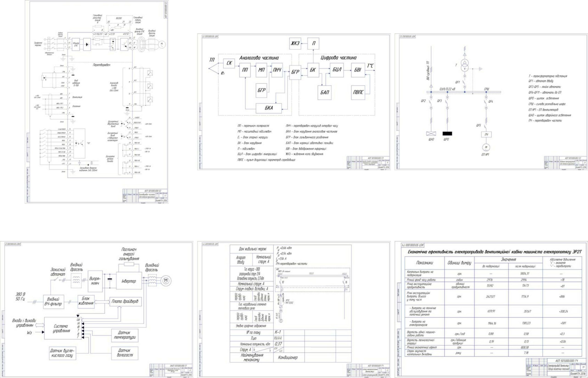
Task: Click the БК control block
Action: pos(313,70)
